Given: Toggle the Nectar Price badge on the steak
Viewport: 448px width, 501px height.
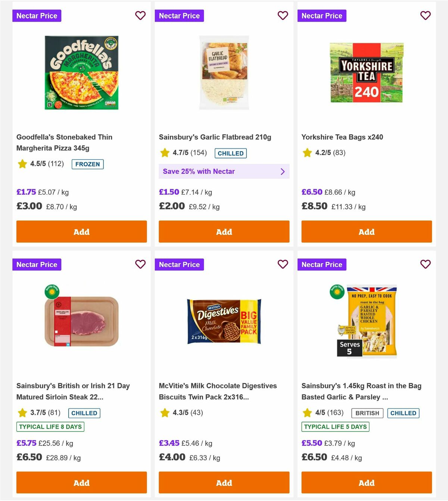Looking at the screenshot, I should [37, 264].
